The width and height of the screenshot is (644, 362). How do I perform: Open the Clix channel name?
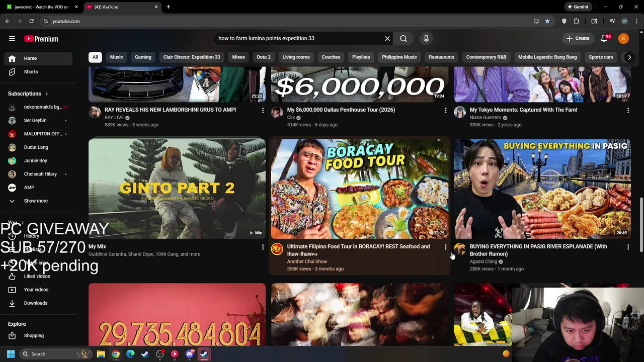(291, 118)
